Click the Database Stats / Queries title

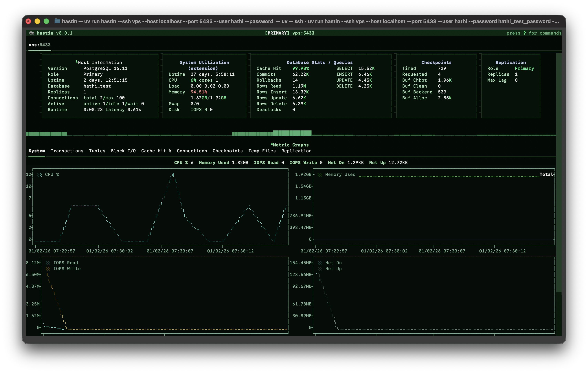[320, 62]
